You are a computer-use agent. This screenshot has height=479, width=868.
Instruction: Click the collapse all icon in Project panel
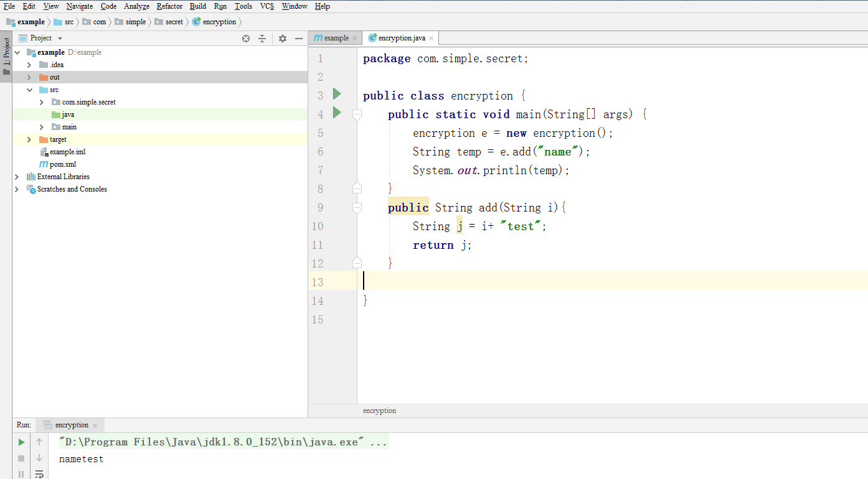tap(262, 39)
